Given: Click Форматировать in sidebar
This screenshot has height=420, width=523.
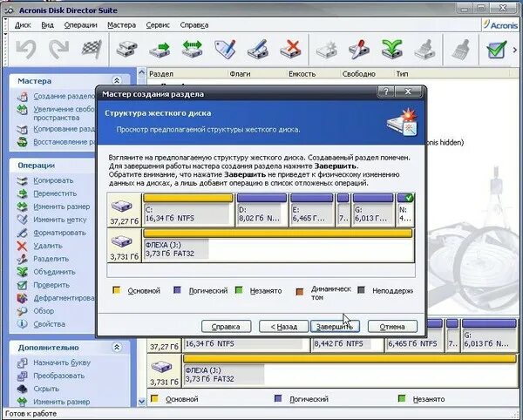Looking at the screenshot, I should point(59,233).
